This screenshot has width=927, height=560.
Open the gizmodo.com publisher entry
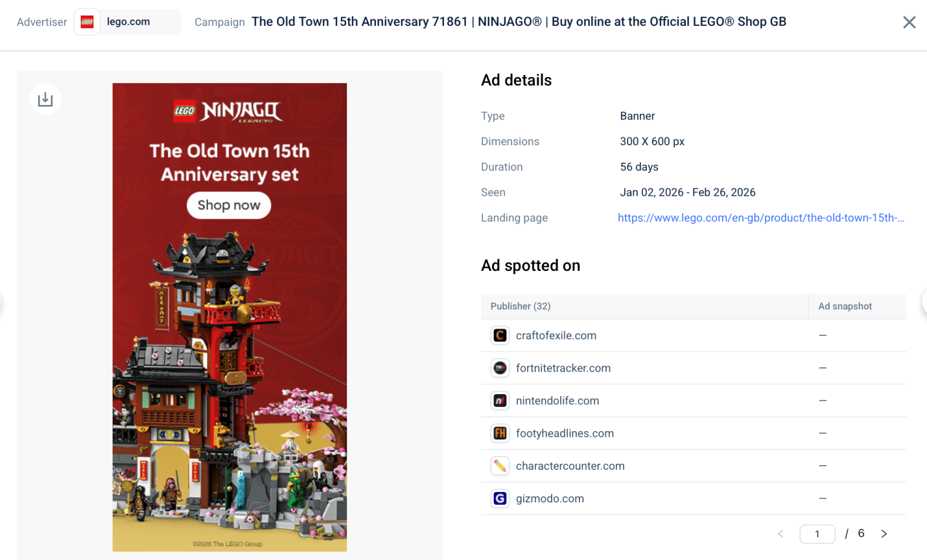[x=550, y=498]
